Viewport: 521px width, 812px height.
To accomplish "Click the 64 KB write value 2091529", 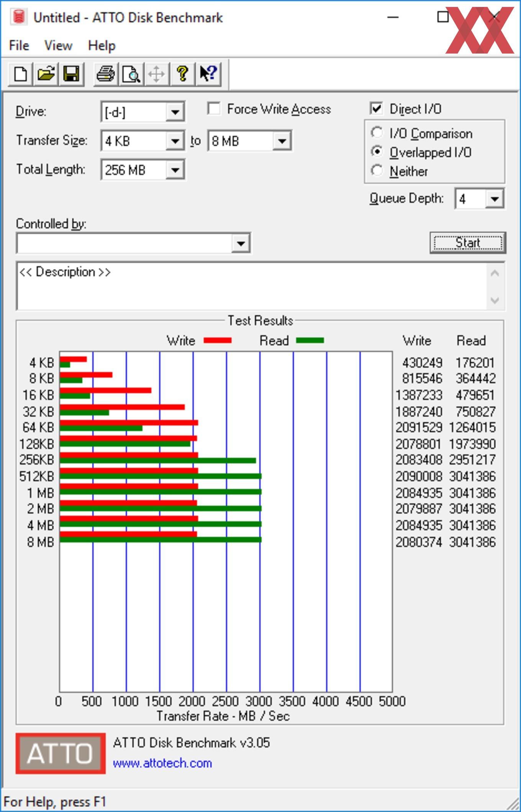I will pyautogui.click(x=419, y=427).
